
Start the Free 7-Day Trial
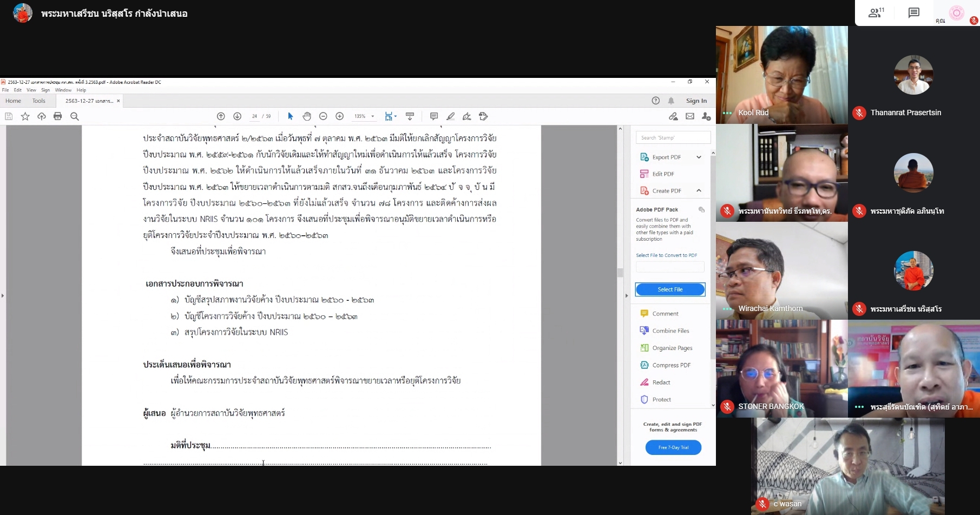click(673, 447)
